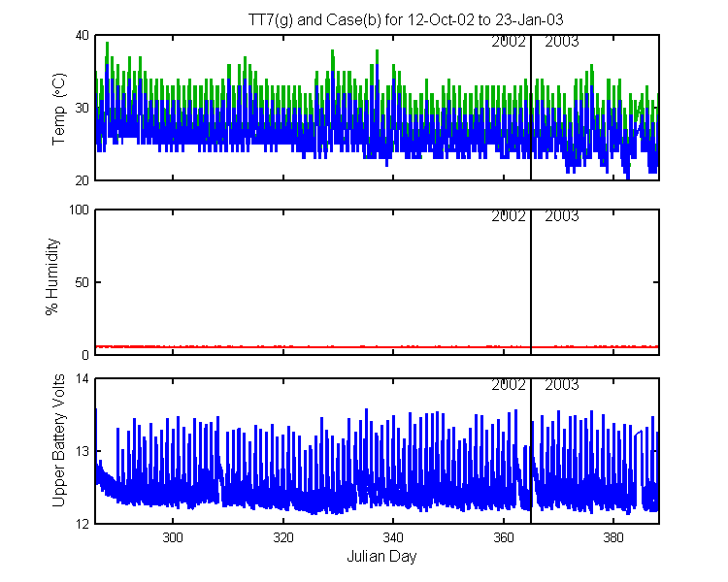Click the '2003' label in the temperature plot
The width and height of the screenshot is (728, 582).
pos(562,42)
